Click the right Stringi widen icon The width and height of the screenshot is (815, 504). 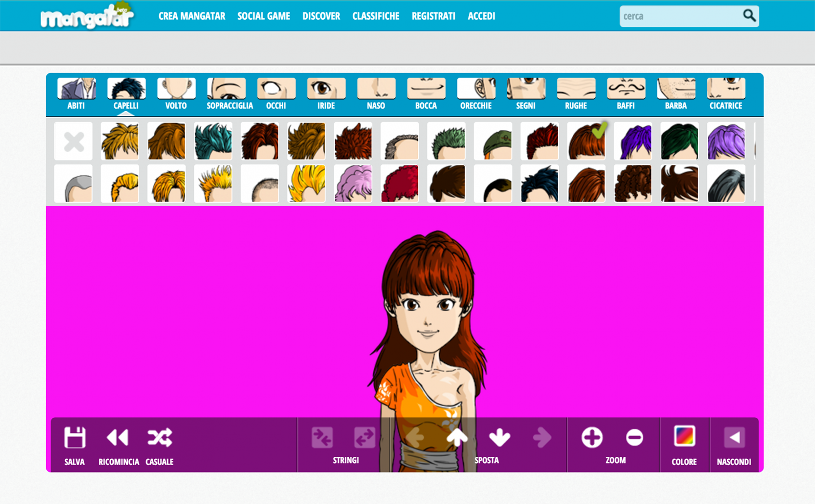pyautogui.click(x=364, y=437)
